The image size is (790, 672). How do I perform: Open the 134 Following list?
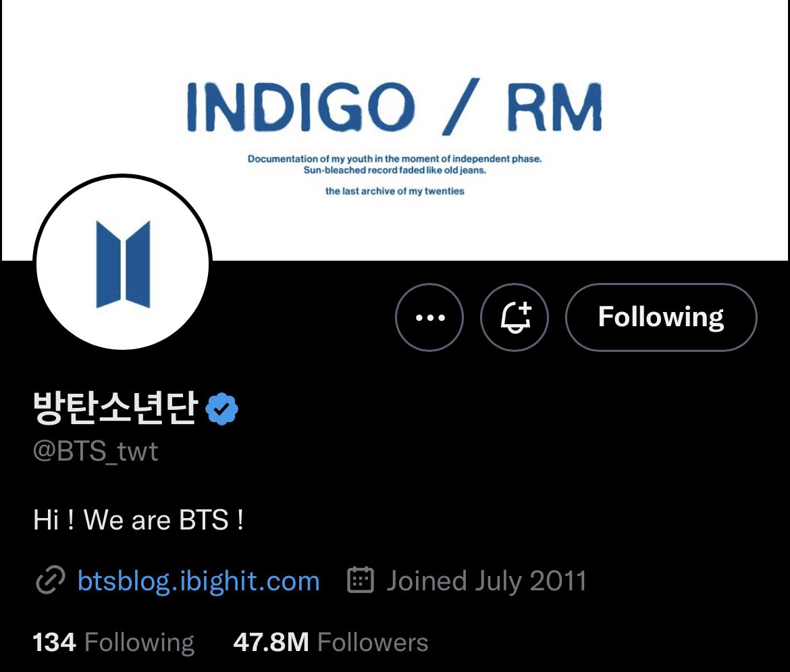pos(113,643)
